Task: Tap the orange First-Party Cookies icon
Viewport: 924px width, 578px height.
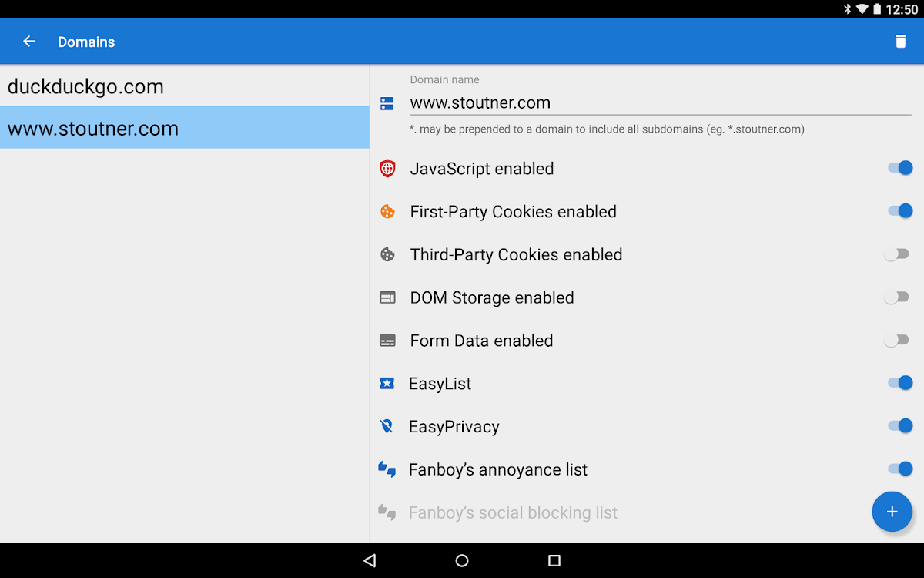Action: click(x=387, y=211)
